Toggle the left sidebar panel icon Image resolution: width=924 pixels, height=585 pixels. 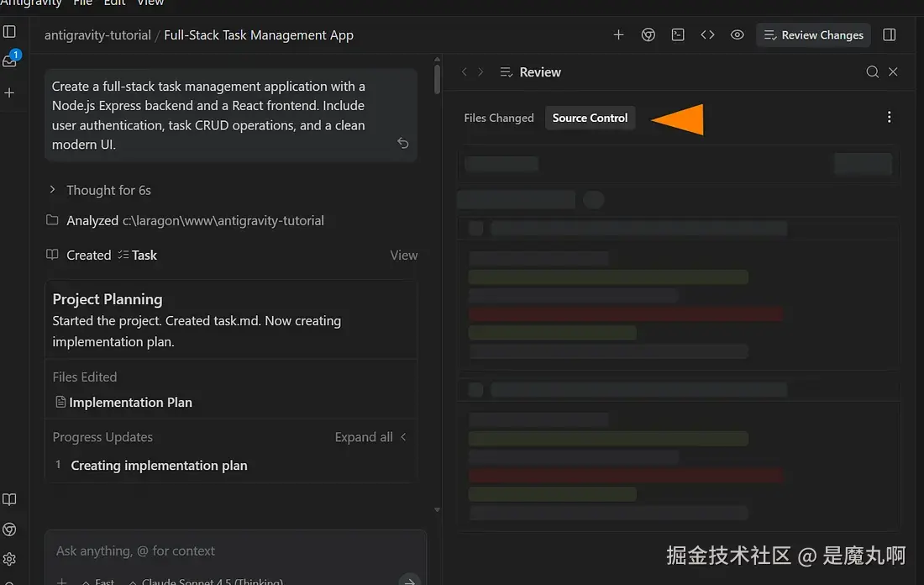tap(9, 32)
